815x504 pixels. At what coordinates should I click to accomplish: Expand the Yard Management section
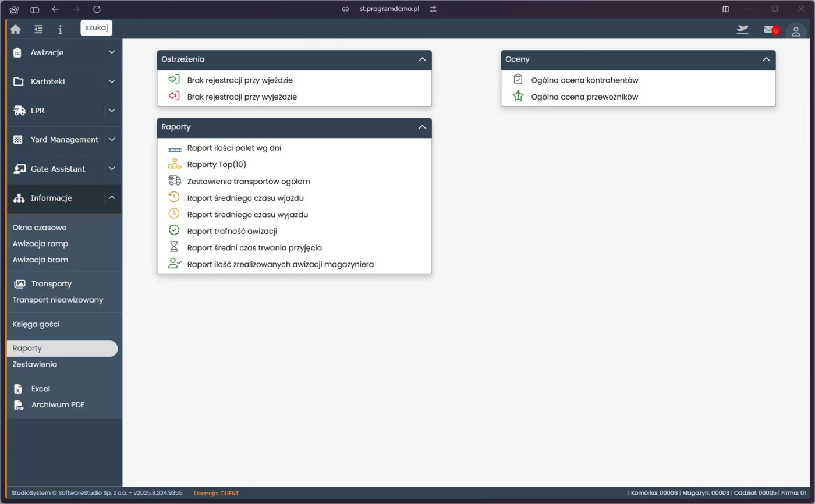[x=111, y=140]
